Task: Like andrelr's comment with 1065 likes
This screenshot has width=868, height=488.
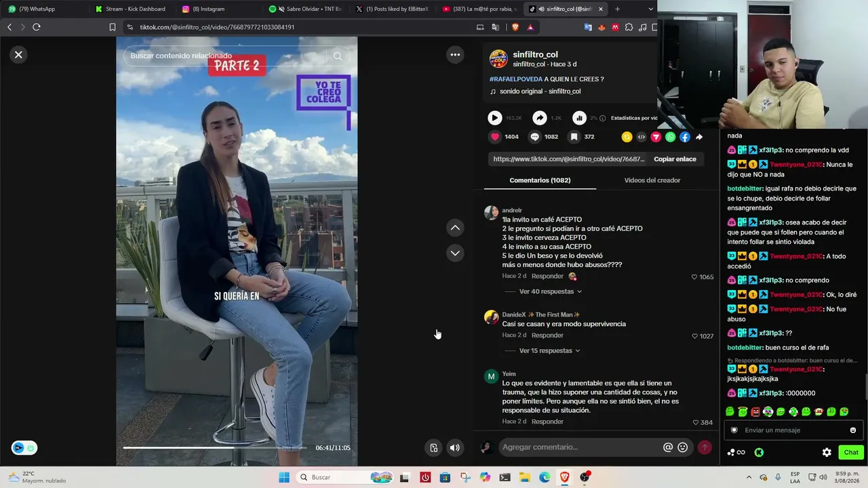Action: pos(694,277)
